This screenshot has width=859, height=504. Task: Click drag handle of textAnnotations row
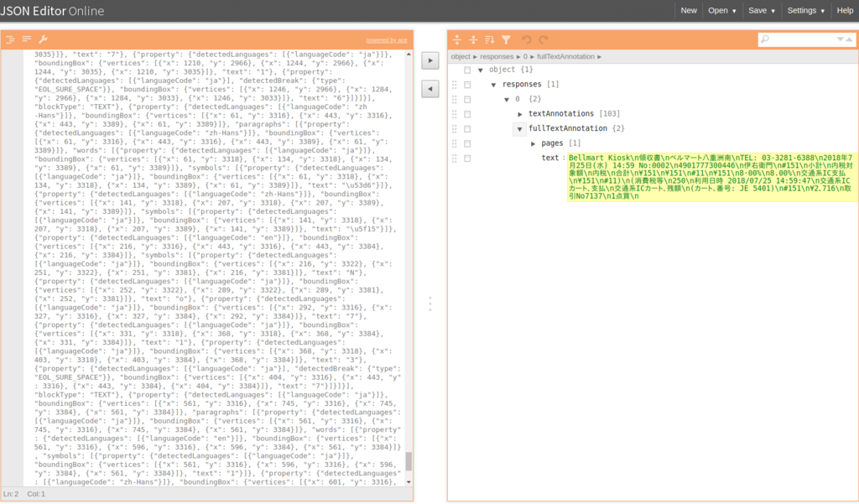tap(454, 114)
